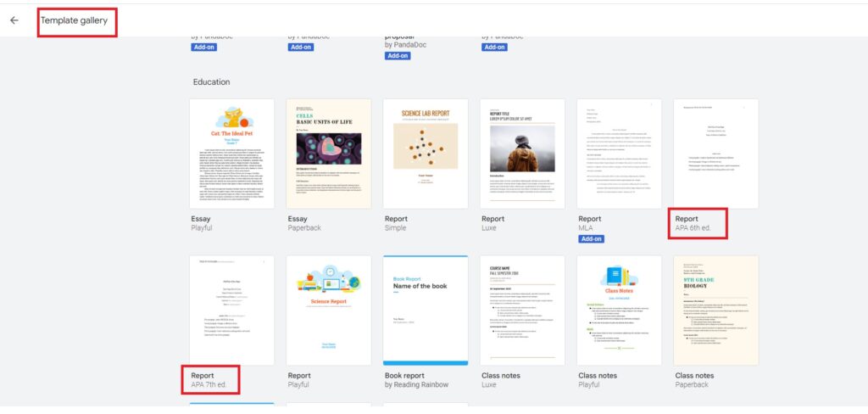The height and width of the screenshot is (414, 868).
Task: Open the Essay Playful cat template thumbnail
Action: [232, 154]
